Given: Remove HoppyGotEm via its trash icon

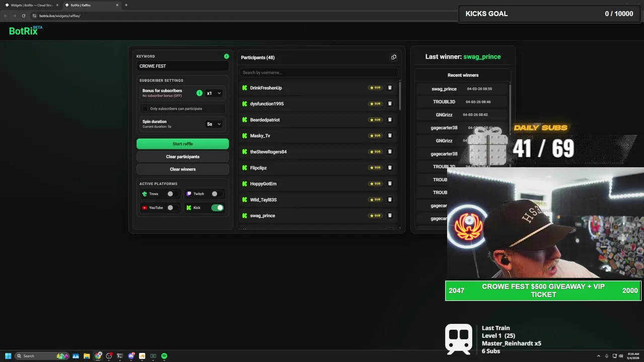Looking at the screenshot, I should point(389,184).
